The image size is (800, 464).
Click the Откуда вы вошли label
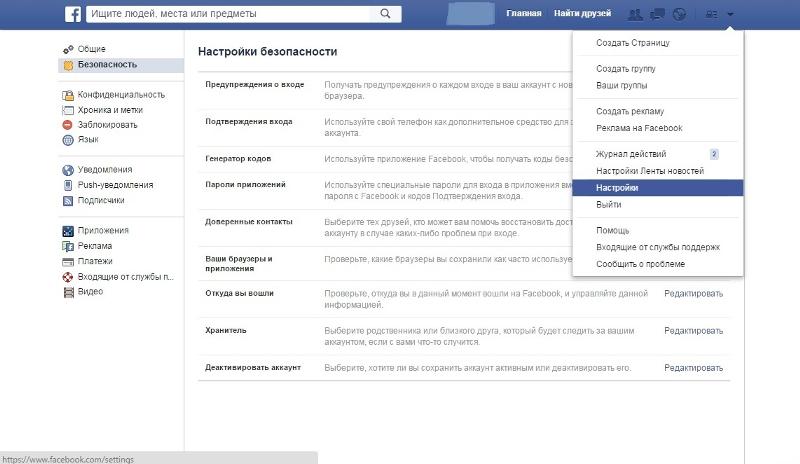[x=239, y=294]
